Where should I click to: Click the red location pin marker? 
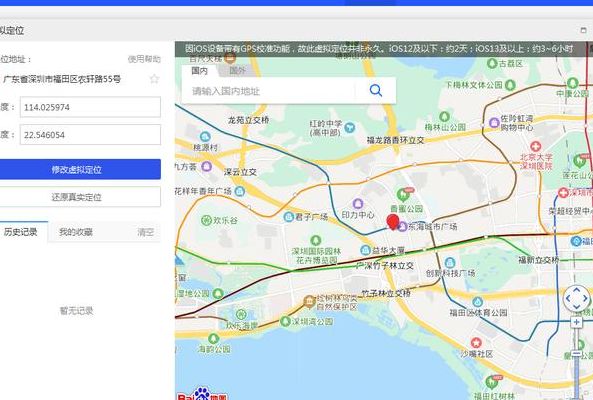pyautogui.click(x=393, y=222)
